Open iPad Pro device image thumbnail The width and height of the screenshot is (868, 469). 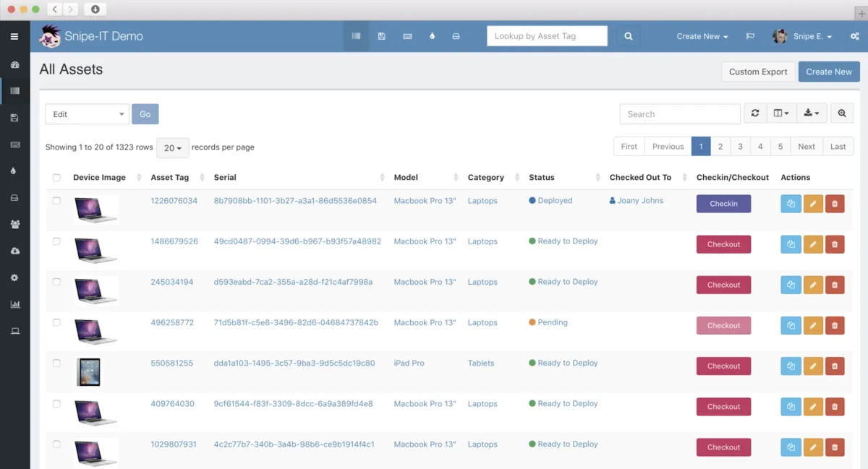88,371
